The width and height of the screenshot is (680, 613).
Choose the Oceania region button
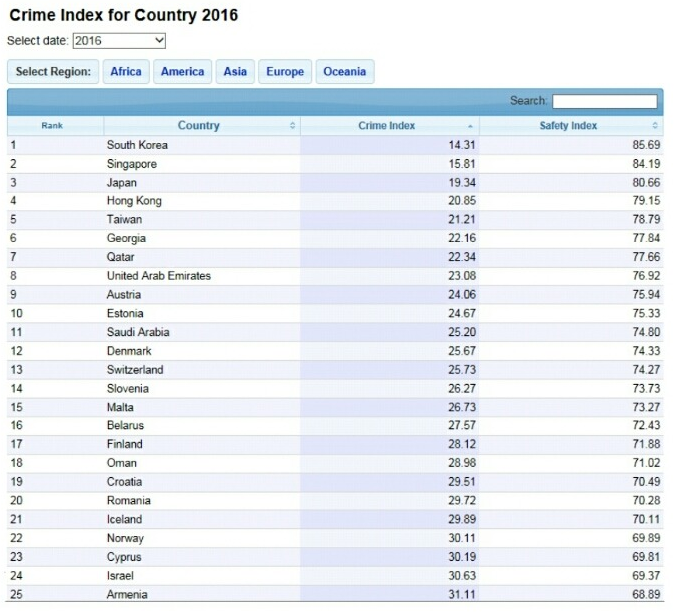pyautogui.click(x=345, y=72)
